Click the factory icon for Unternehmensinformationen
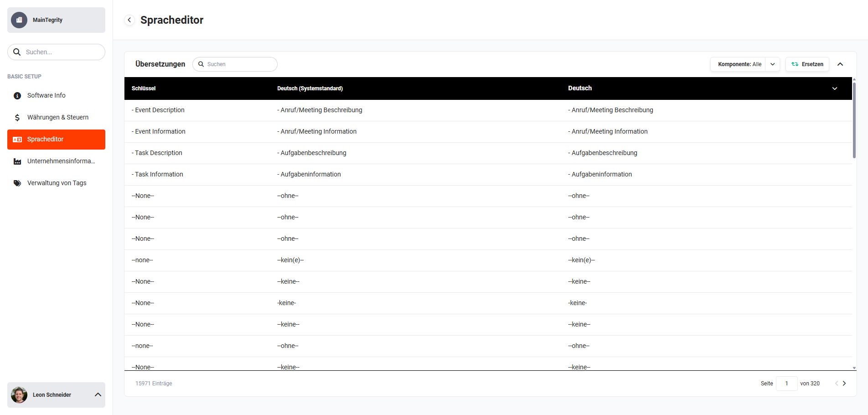 (x=17, y=161)
